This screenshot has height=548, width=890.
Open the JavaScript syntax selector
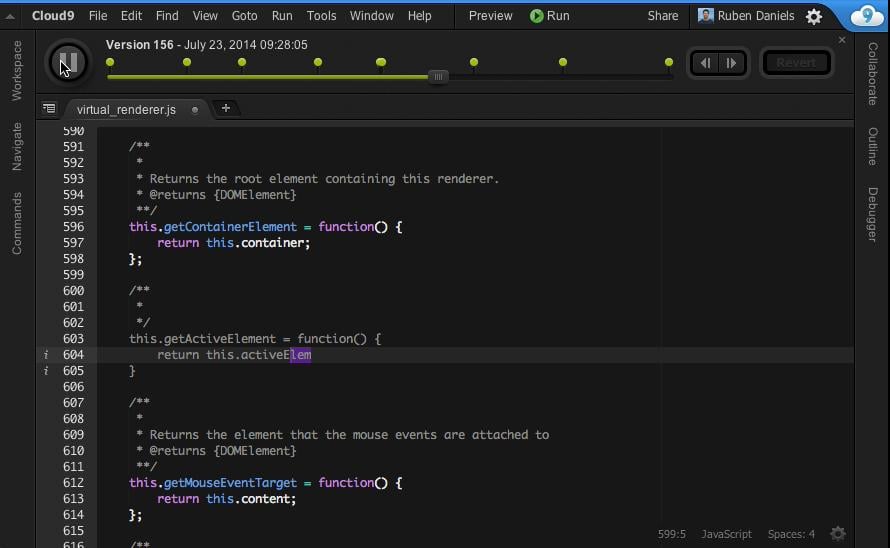pos(726,534)
